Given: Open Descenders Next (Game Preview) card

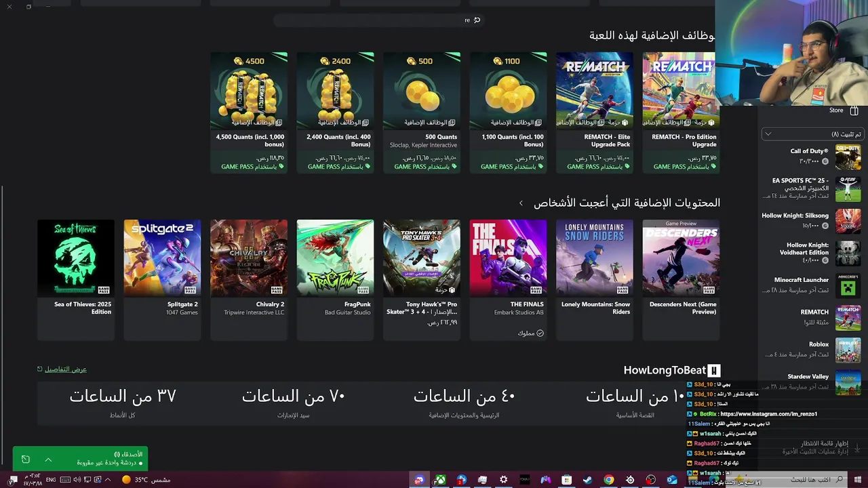Looking at the screenshot, I should pyautogui.click(x=681, y=279).
